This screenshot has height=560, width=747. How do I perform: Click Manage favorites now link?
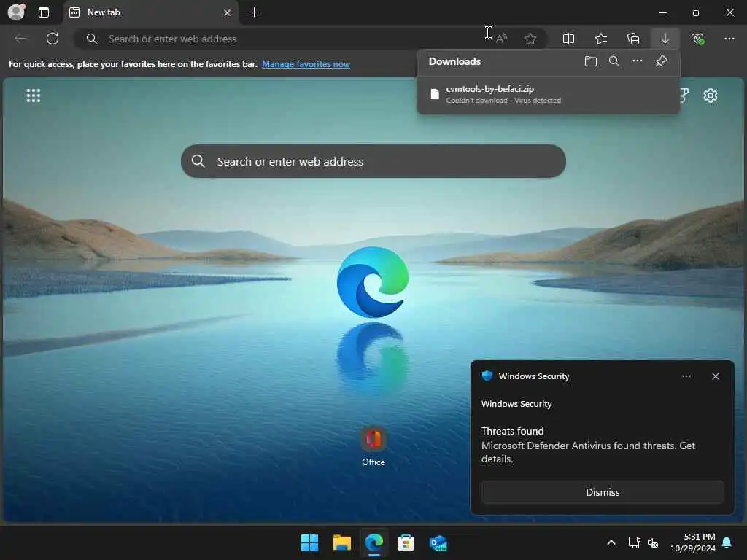click(x=306, y=64)
